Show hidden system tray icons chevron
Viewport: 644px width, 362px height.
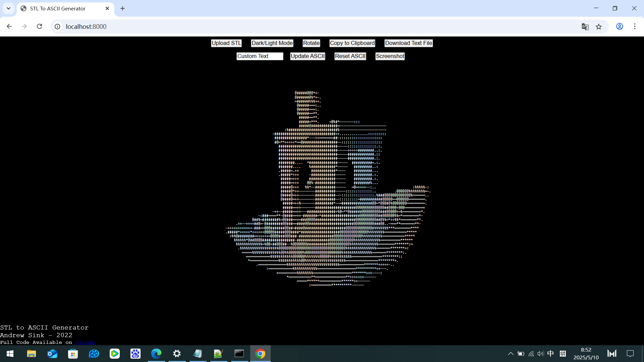[x=511, y=354]
